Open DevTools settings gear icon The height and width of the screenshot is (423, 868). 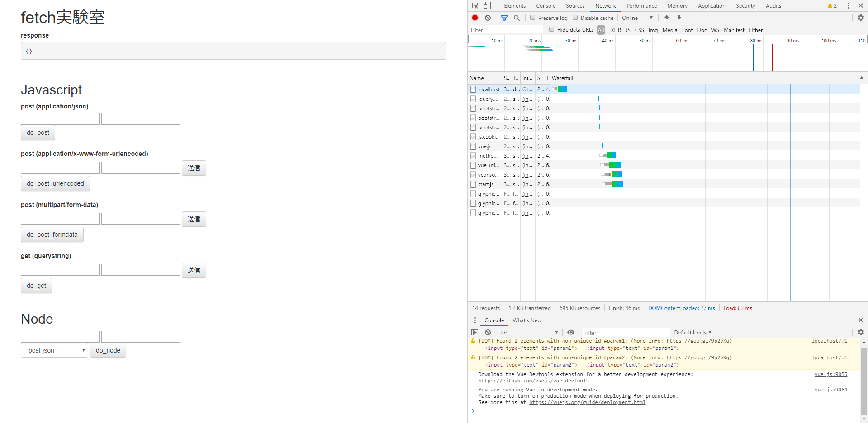(x=860, y=18)
